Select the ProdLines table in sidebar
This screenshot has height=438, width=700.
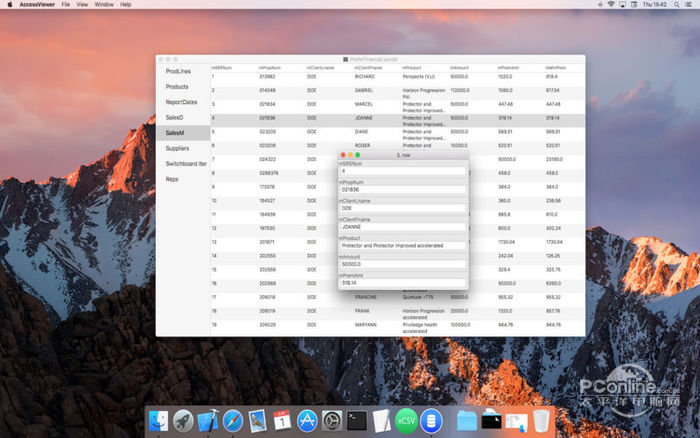click(179, 71)
